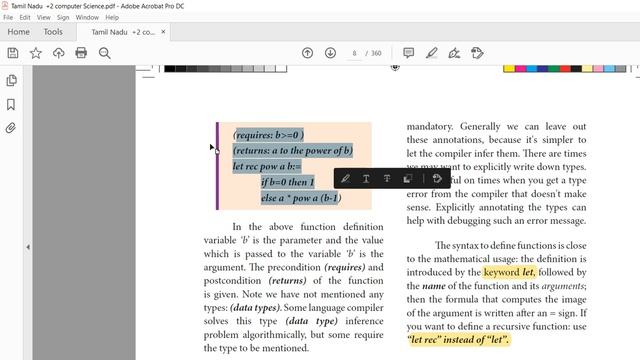Open Find text with the magnifier icon
The height and width of the screenshot is (360, 640).
coord(104,53)
